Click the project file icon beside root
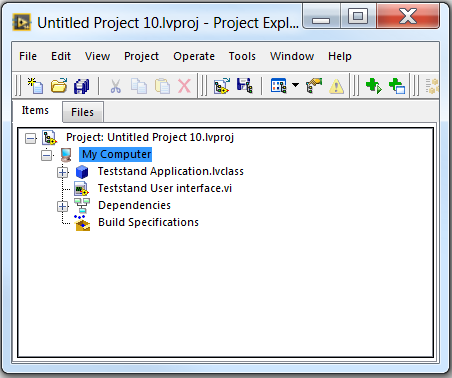The image size is (452, 378). [49, 137]
